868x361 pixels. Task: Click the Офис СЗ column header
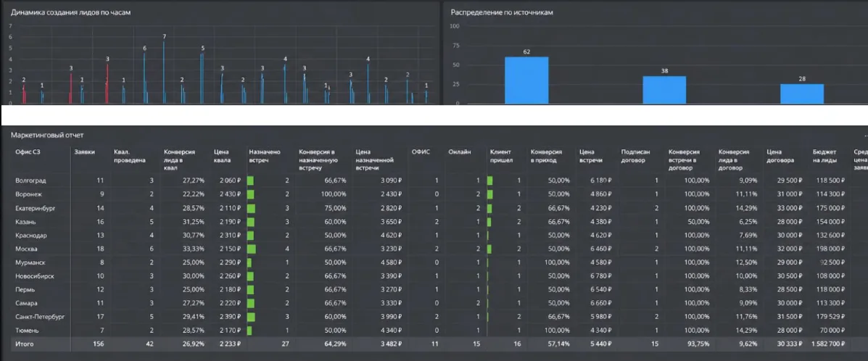pos(27,152)
